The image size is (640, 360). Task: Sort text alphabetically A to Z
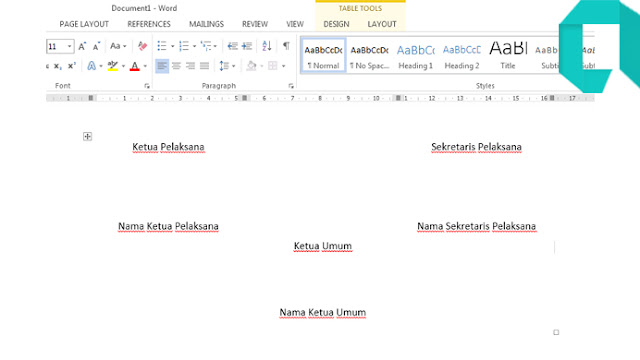click(x=267, y=46)
